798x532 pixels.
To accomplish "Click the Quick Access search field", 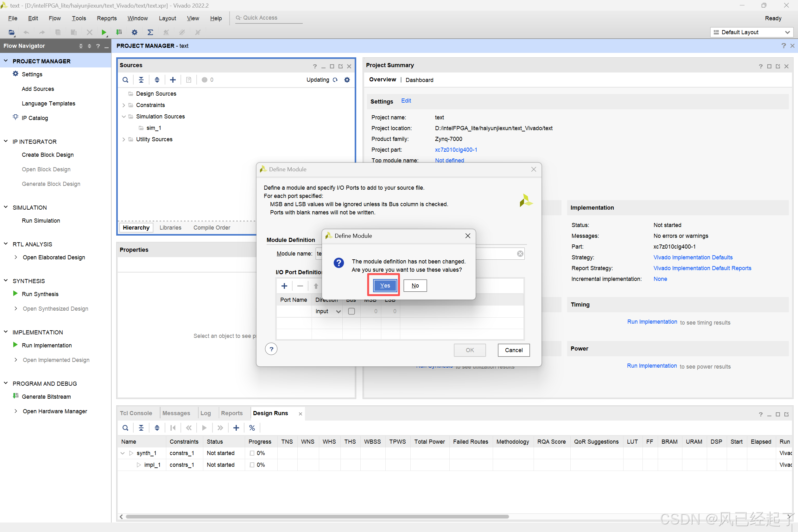I will click(x=269, y=18).
